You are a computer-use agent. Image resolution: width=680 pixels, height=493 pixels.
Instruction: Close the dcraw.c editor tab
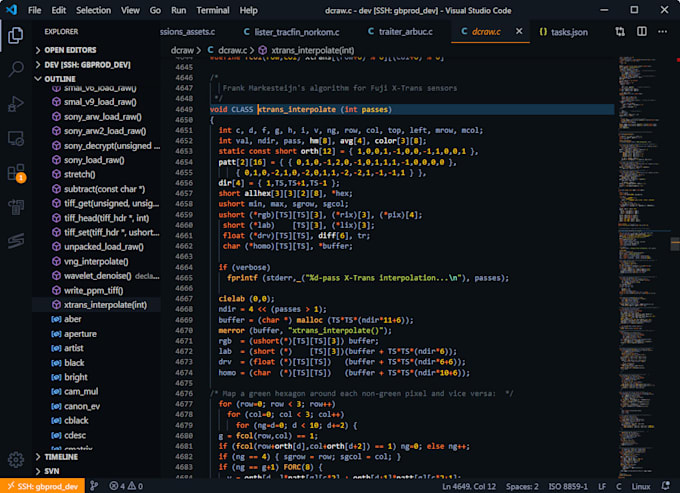(519, 31)
